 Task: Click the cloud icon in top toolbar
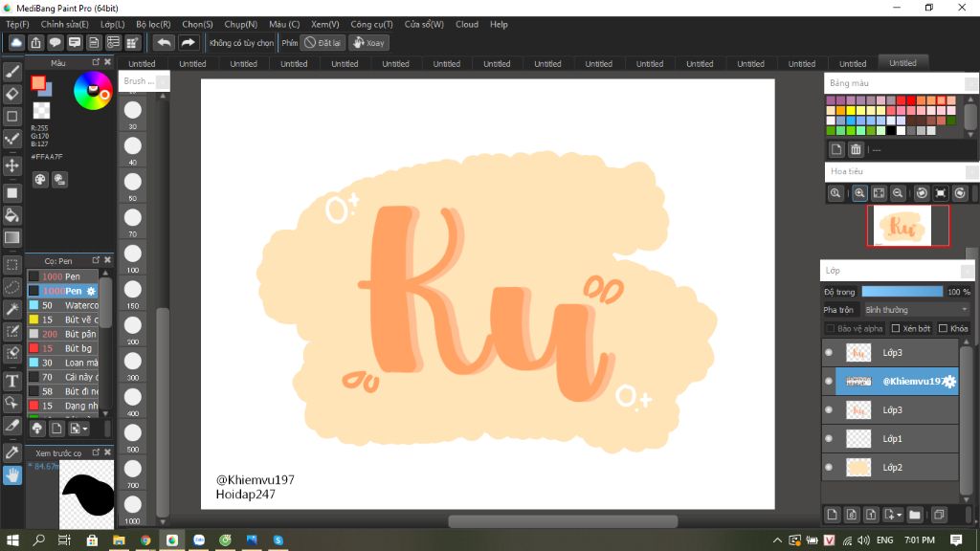(x=16, y=42)
